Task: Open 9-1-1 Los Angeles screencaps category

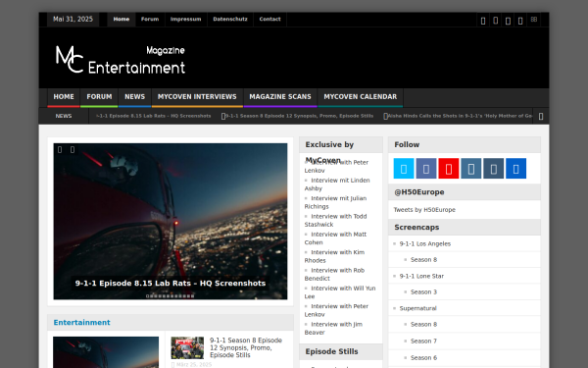Action: 425,243
